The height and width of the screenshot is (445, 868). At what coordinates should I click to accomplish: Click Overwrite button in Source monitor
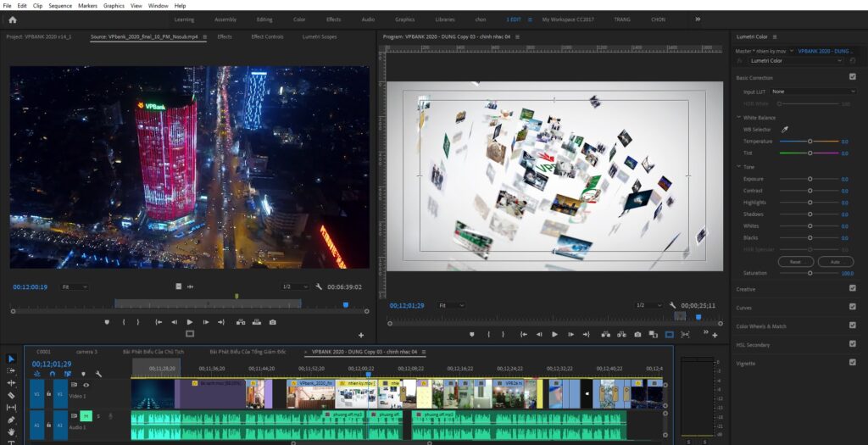(x=257, y=322)
